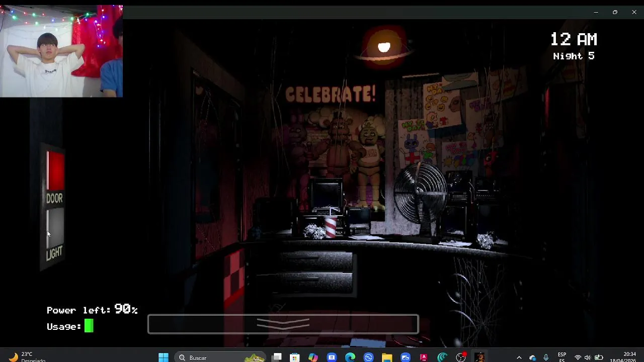
Task: Click the "Night 5" text
Action: pyautogui.click(x=574, y=56)
